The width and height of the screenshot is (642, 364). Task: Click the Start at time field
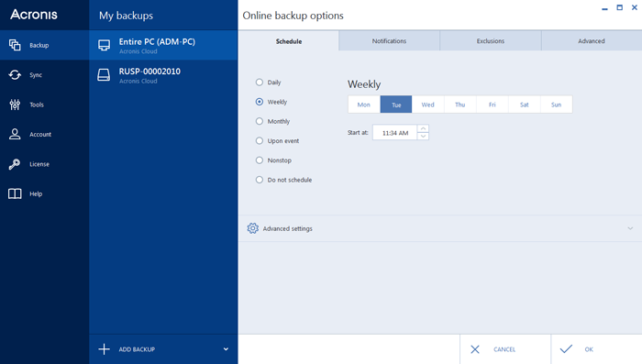click(x=394, y=133)
